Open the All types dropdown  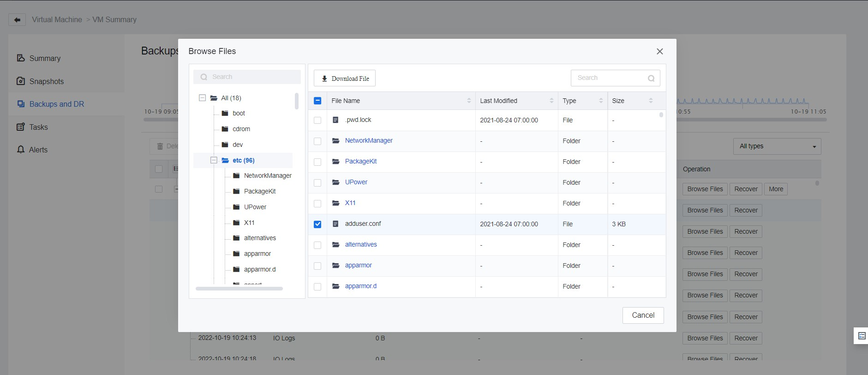777,146
